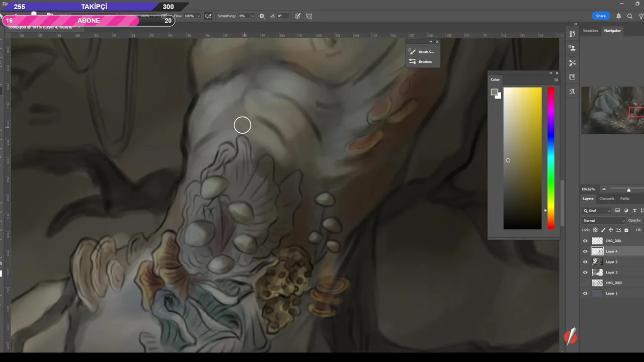Click the Flow percentage field

pos(189,16)
